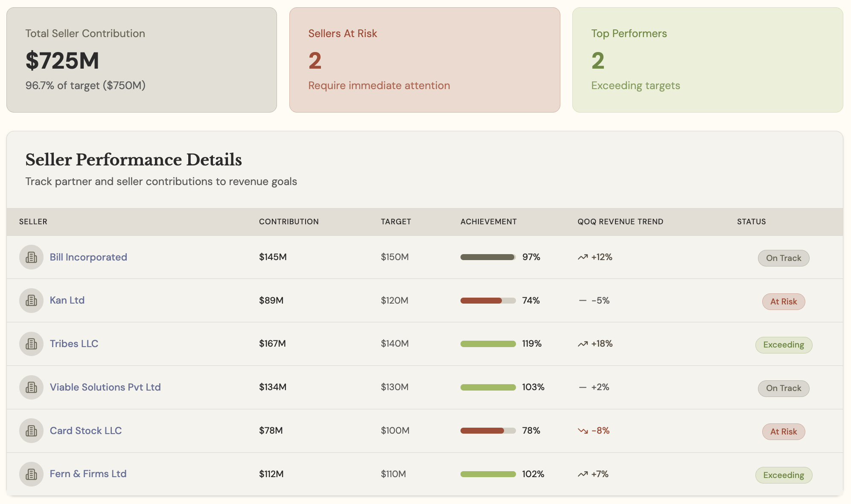Click Fern & Firms Ltd's building icon
Screen dimensions: 851x504
tap(31, 474)
